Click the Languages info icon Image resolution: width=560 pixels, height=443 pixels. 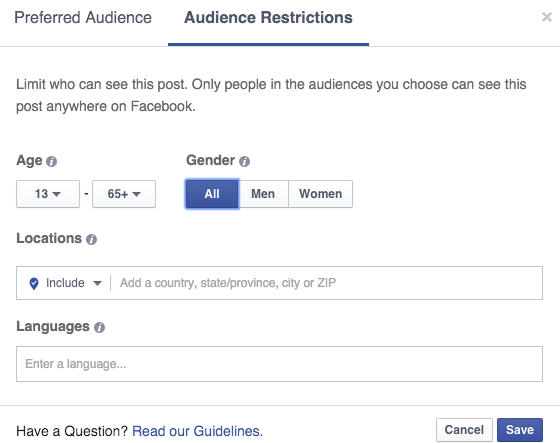99,327
